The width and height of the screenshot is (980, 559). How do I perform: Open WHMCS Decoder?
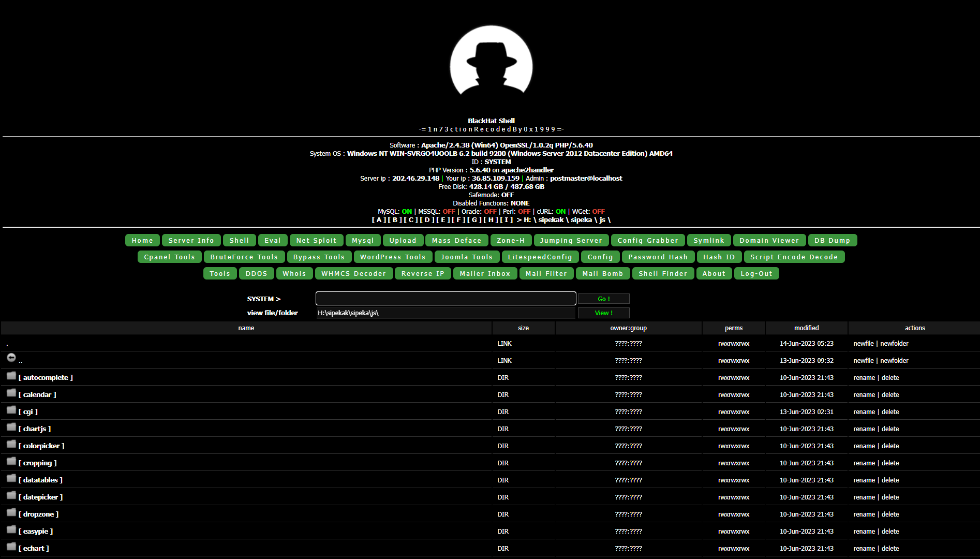(354, 273)
